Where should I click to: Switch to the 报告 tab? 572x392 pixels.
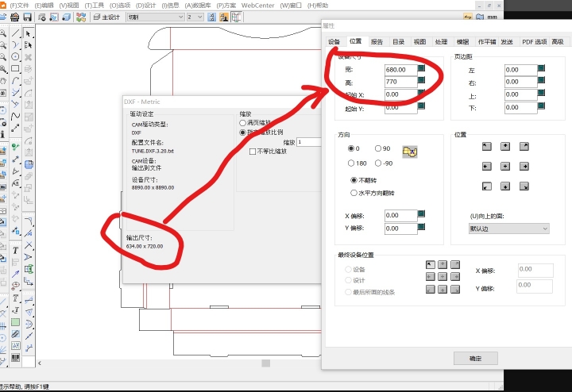(x=377, y=41)
